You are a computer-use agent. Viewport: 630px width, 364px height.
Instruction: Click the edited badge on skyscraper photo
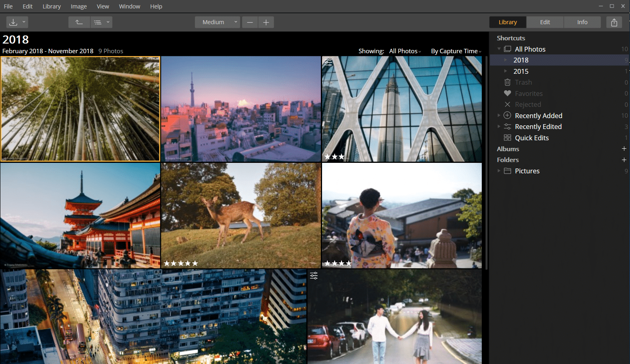click(329, 62)
